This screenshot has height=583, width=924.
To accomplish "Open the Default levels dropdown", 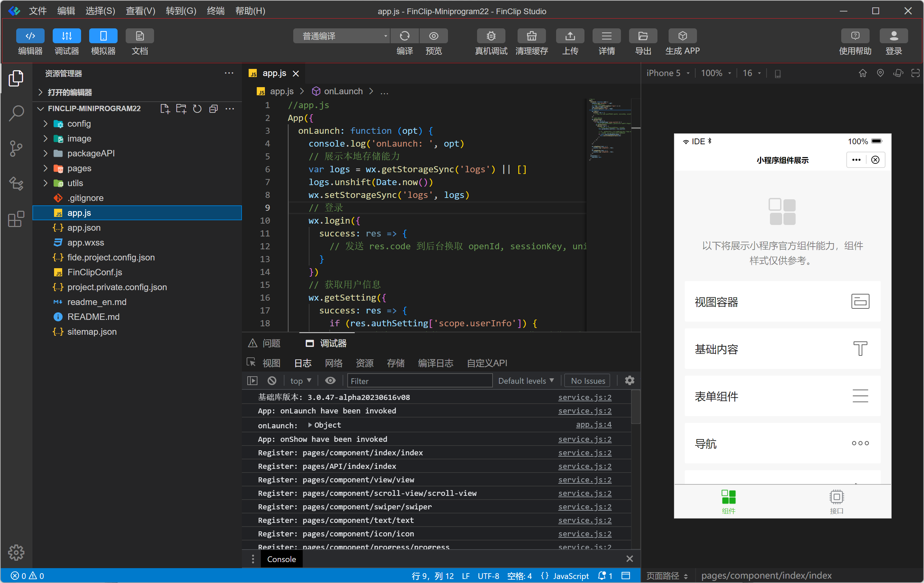I will [x=525, y=380].
